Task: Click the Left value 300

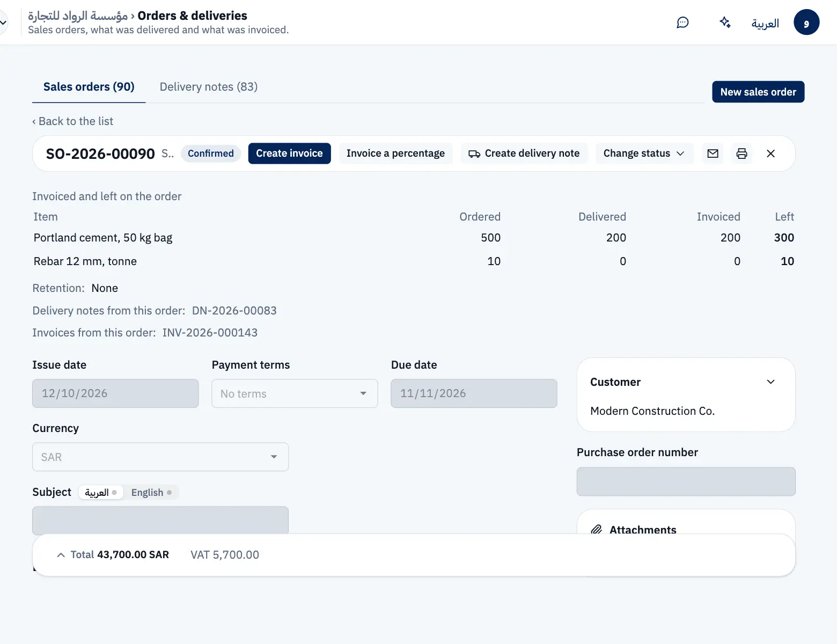Action: (x=784, y=238)
